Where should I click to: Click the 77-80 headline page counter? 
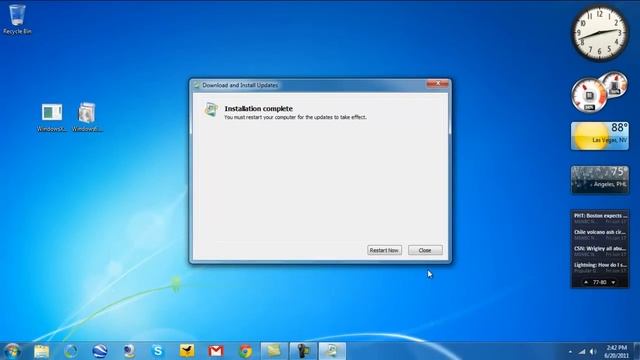599,282
